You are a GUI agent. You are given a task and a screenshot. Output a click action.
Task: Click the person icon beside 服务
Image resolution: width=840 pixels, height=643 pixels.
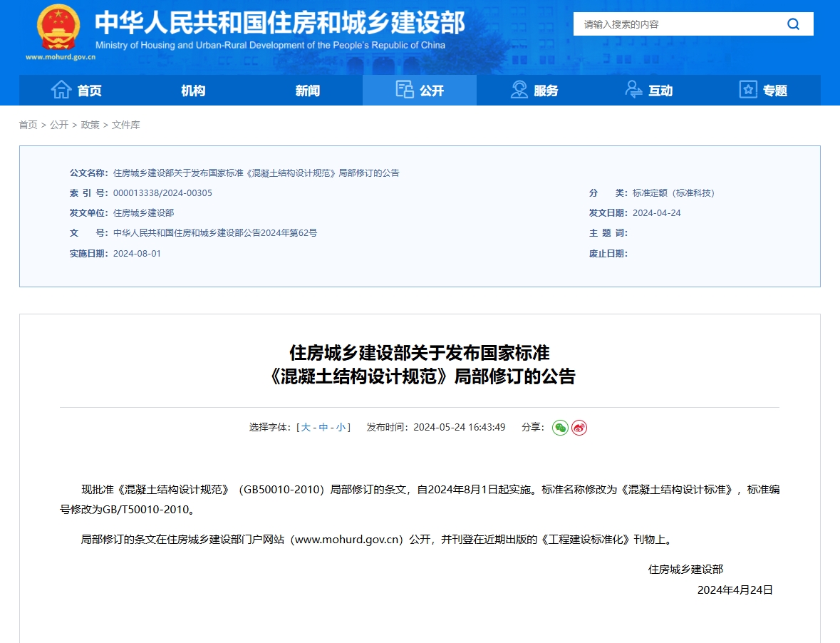519,90
